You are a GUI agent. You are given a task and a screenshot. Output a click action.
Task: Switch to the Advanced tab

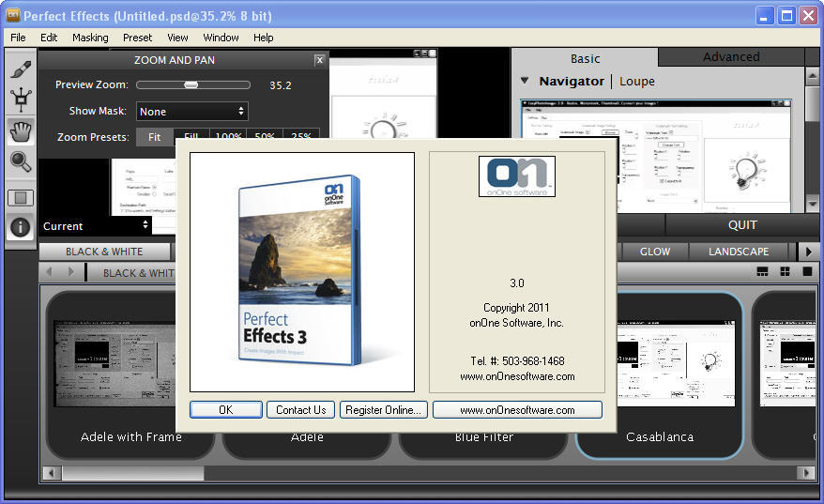point(731,57)
